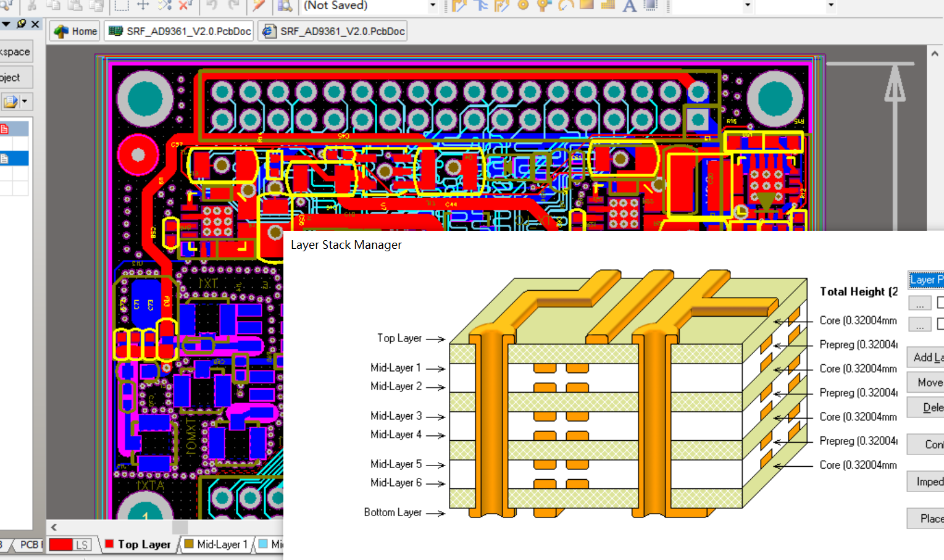Click the Place stackup legend button
Viewport: 944px width, 560px height.
(x=925, y=518)
